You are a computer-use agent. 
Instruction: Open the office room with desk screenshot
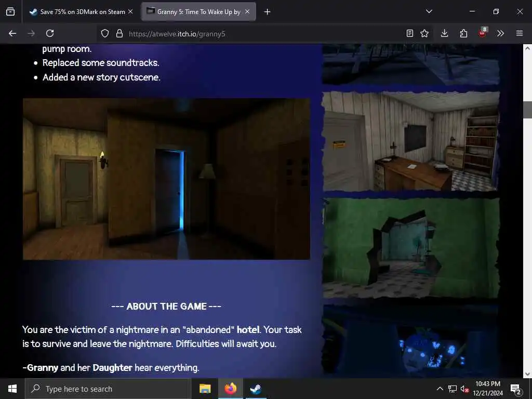(411, 141)
